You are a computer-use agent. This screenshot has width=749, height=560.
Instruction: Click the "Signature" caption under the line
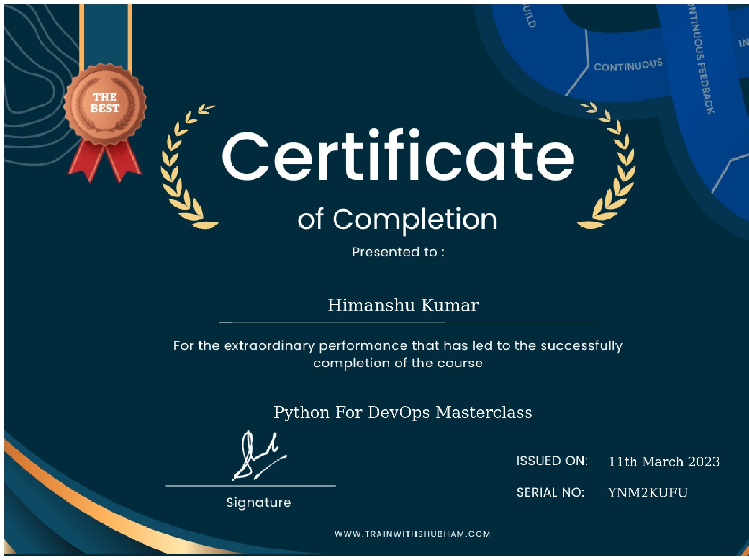tap(259, 503)
